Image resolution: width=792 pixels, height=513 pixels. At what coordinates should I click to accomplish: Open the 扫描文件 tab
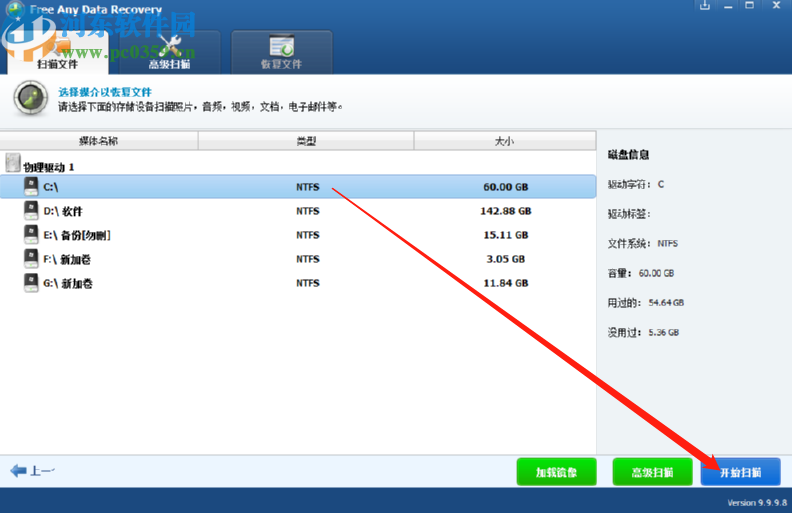point(58,52)
